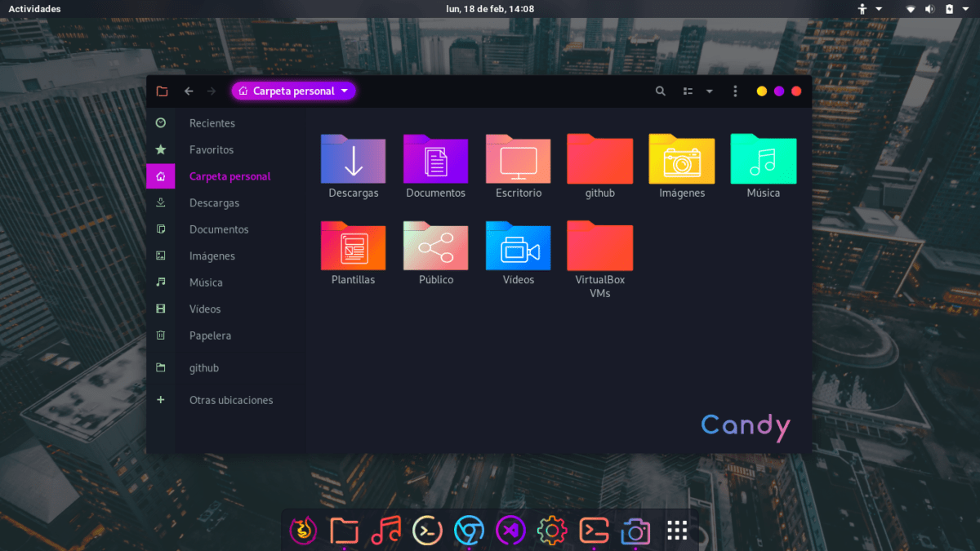
Task: Open Firefox from the dock
Action: point(303,530)
